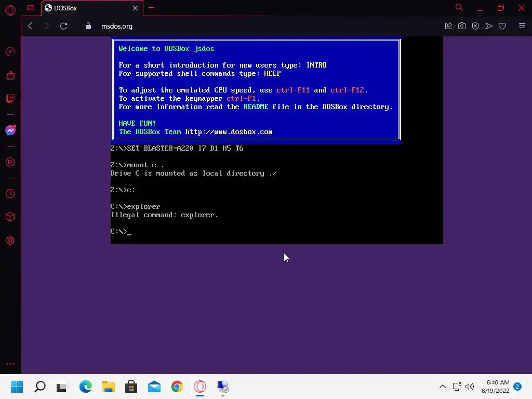Click the DOSBox terminal screen
Screen dimensions: 532x399
pos(276,140)
